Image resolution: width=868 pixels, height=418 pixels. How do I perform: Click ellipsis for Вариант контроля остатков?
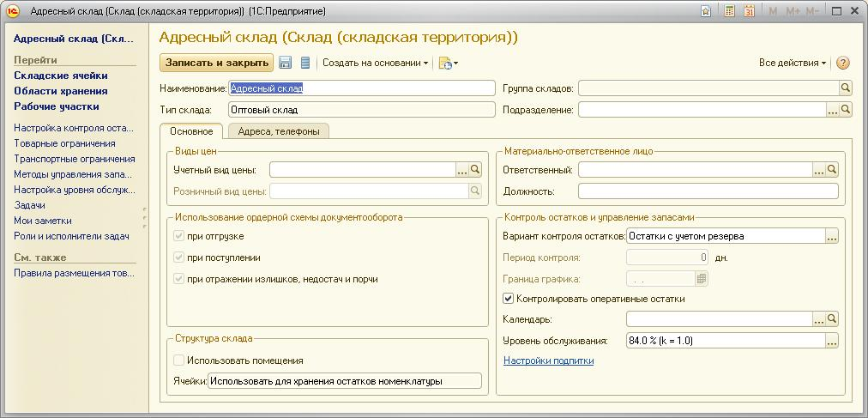pos(832,236)
